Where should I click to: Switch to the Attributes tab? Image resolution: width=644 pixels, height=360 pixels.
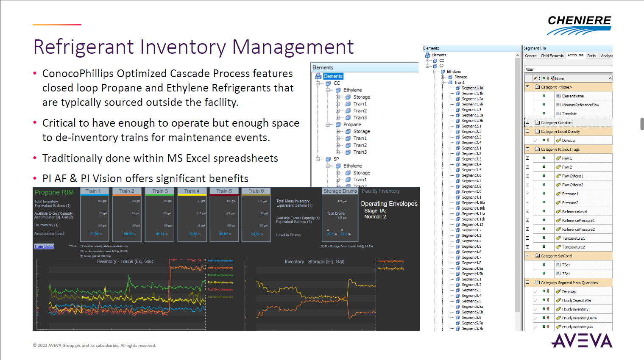(x=575, y=55)
